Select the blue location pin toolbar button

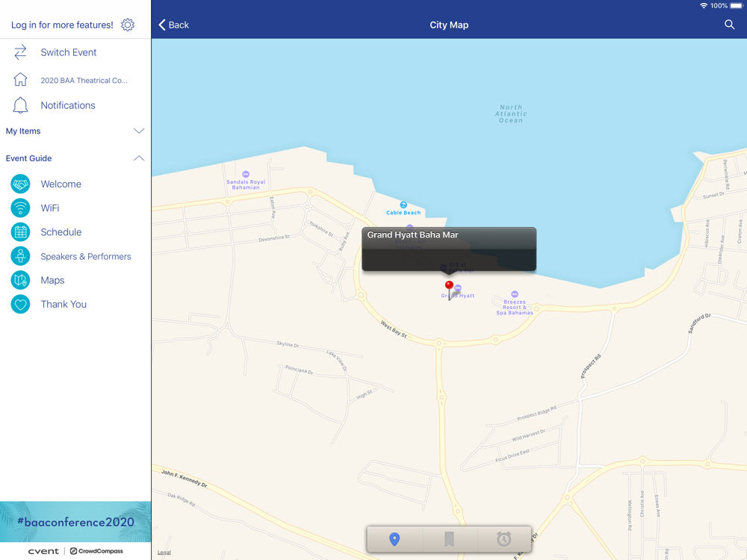click(394, 539)
